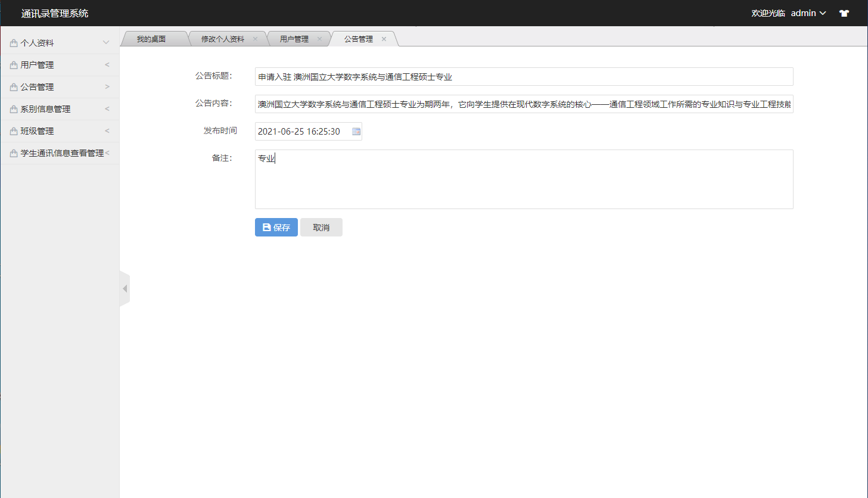The width and height of the screenshot is (868, 498).
Task: Open the calendar picker for 发布时间
Action: coord(356,131)
